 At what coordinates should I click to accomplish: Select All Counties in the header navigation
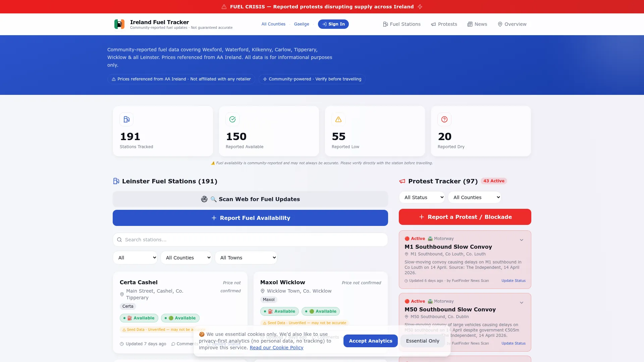tap(273, 24)
